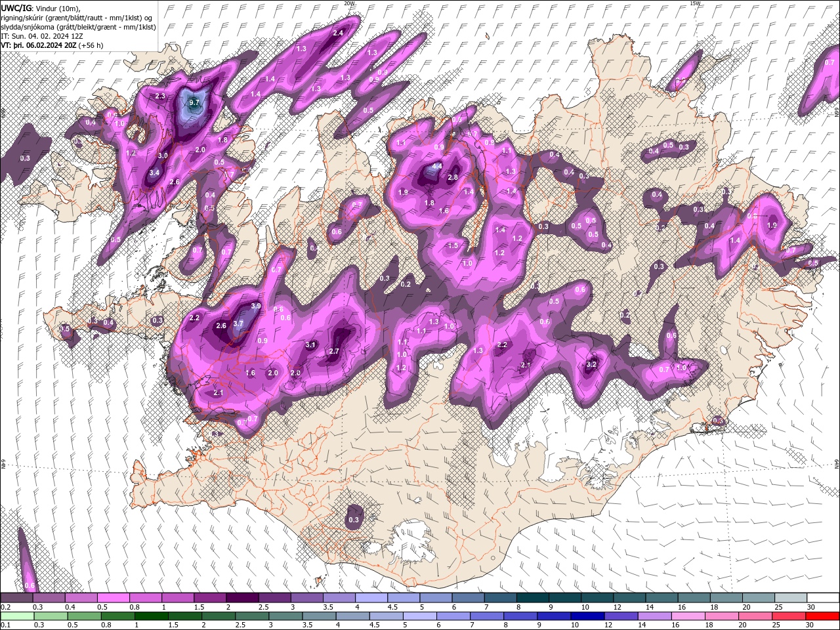Click the 30 label on the upper scale

click(x=811, y=607)
